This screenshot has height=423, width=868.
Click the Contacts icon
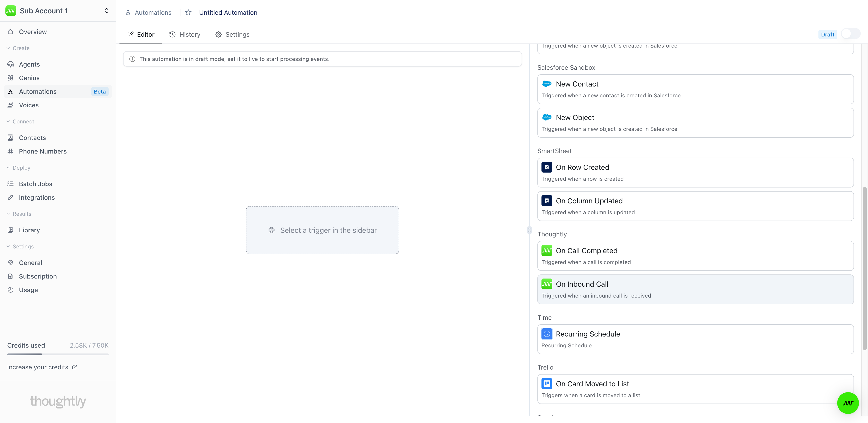[x=10, y=138]
